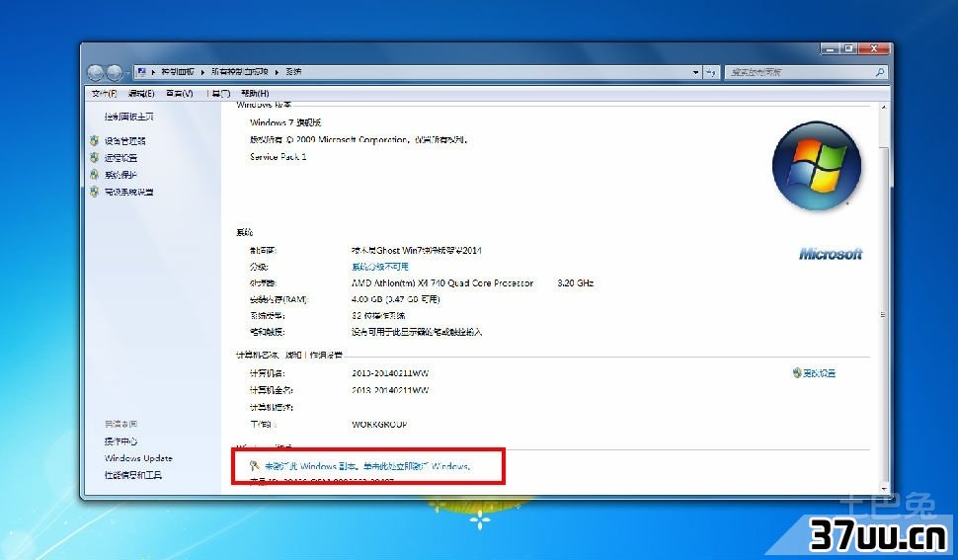The image size is (958, 560).
Task: Select the AMD Athlon(tm) processor text
Action: pyautogui.click(x=442, y=283)
